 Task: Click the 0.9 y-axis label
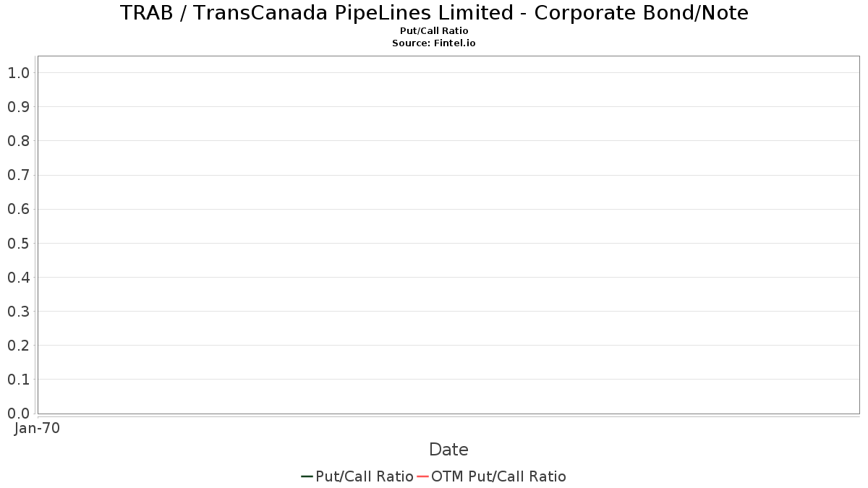point(18,107)
